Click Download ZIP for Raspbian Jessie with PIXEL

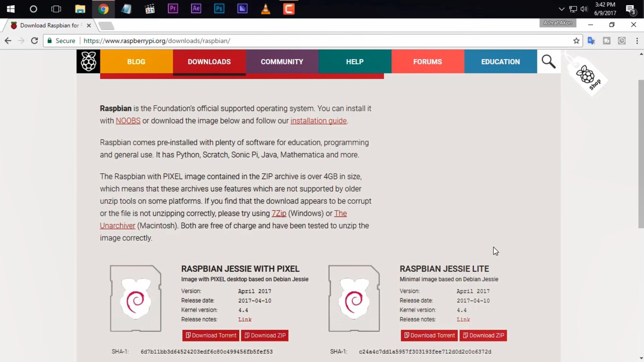pos(265,336)
